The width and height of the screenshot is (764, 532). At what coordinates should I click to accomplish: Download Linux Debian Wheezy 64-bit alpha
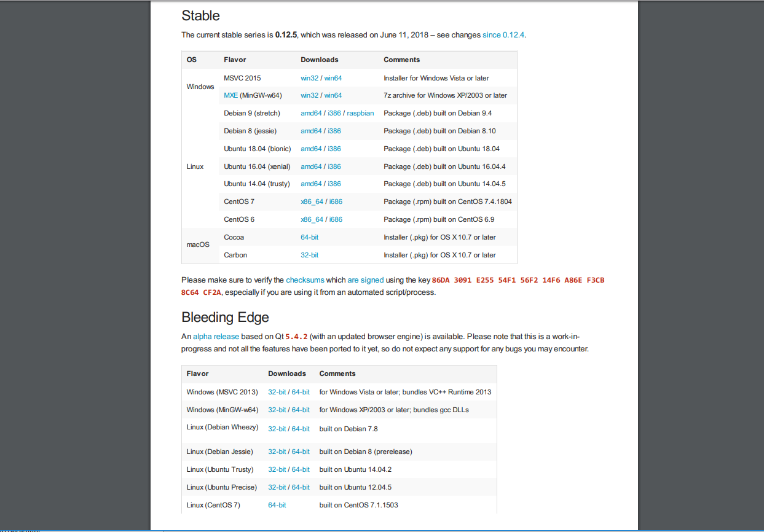301,429
